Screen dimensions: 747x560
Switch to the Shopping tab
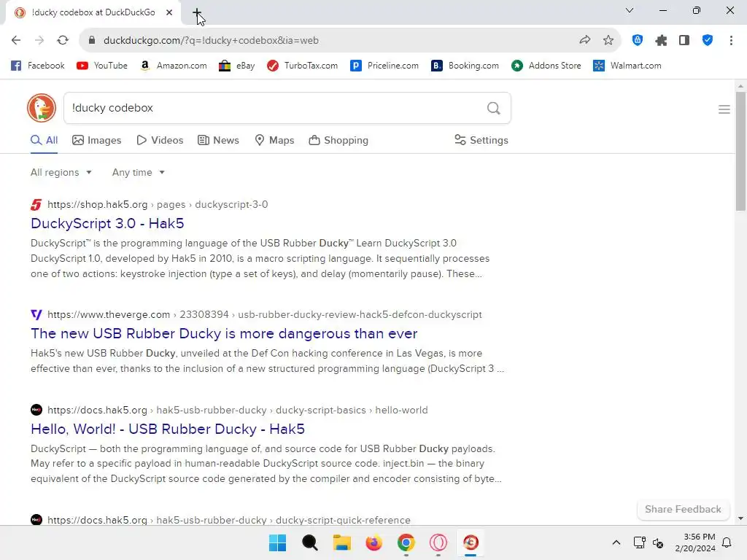pyautogui.click(x=338, y=141)
